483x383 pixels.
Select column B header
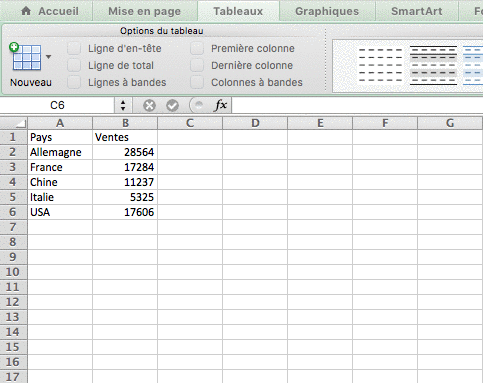125,123
